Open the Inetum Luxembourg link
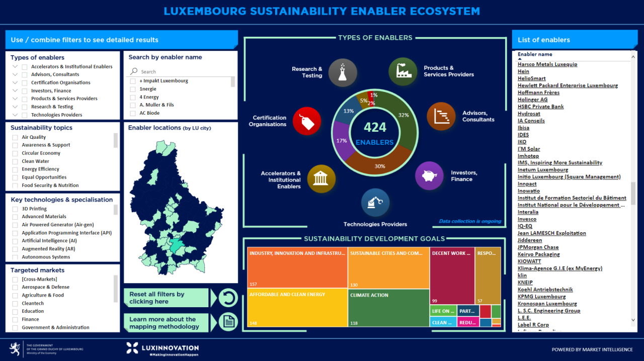The width and height of the screenshot is (644, 361). point(543,170)
